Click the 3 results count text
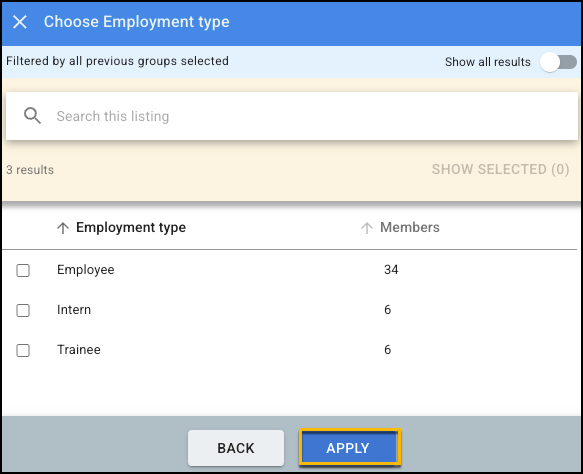The height and width of the screenshot is (474, 583). [x=30, y=170]
